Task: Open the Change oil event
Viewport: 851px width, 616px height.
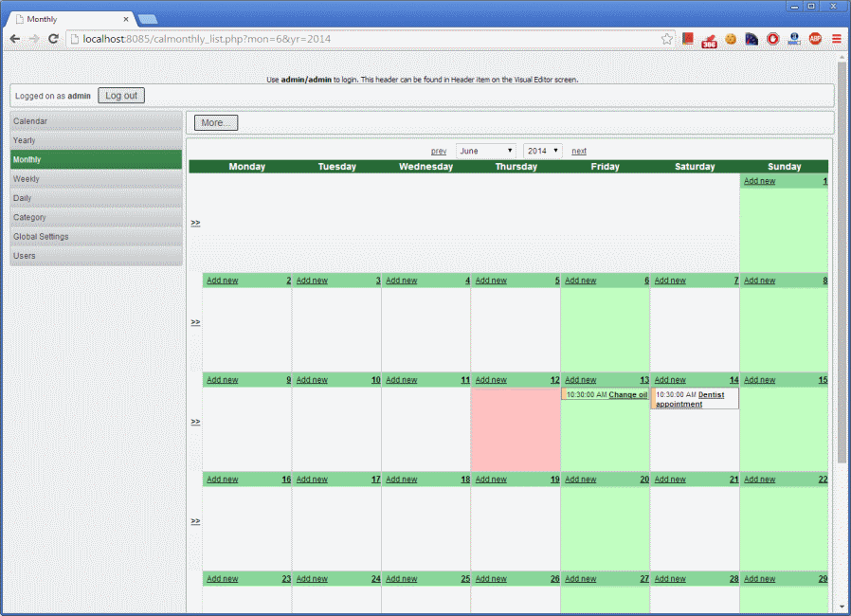Action: pyautogui.click(x=628, y=394)
